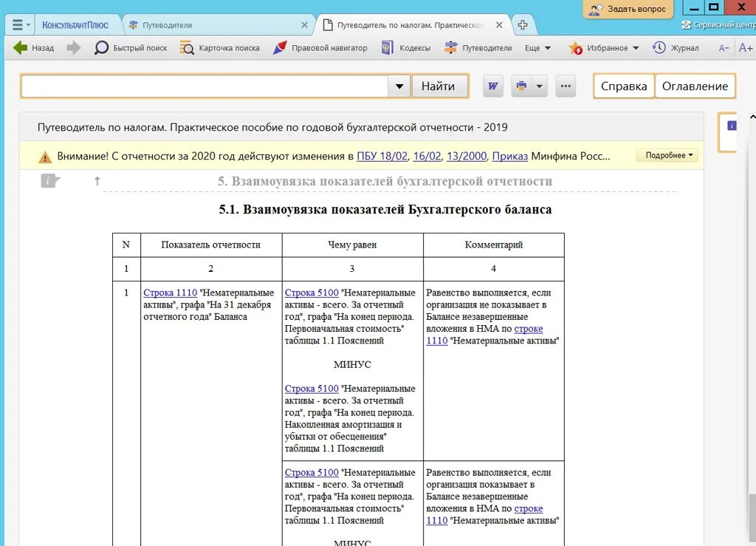Open the main hamburger menu
The image size is (756, 546).
coord(18,24)
